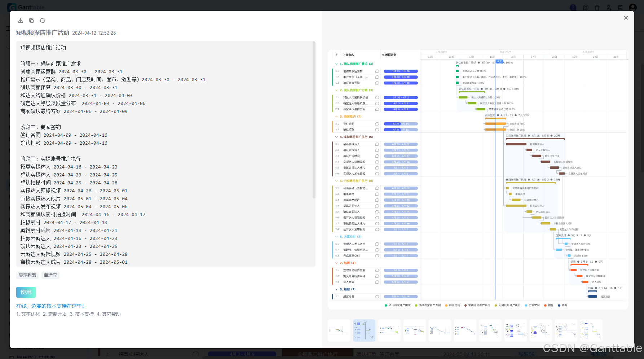Click circle icon in row 确认打款

(377, 130)
